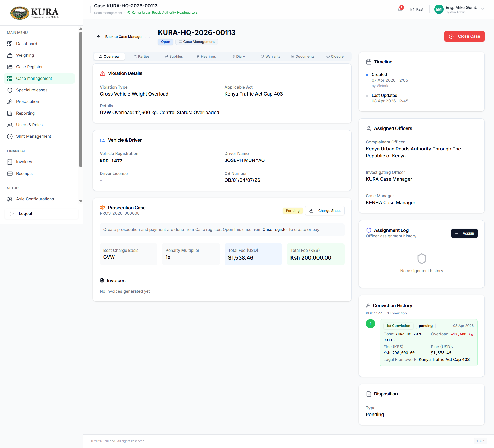The image size is (494, 448).
Task: Click Back to Case Management
Action: click(123, 37)
